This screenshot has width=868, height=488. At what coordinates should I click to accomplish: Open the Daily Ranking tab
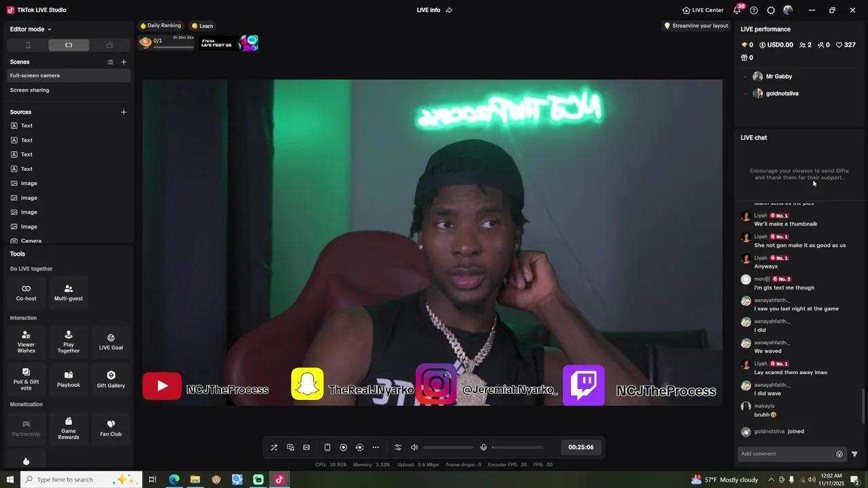click(x=161, y=26)
